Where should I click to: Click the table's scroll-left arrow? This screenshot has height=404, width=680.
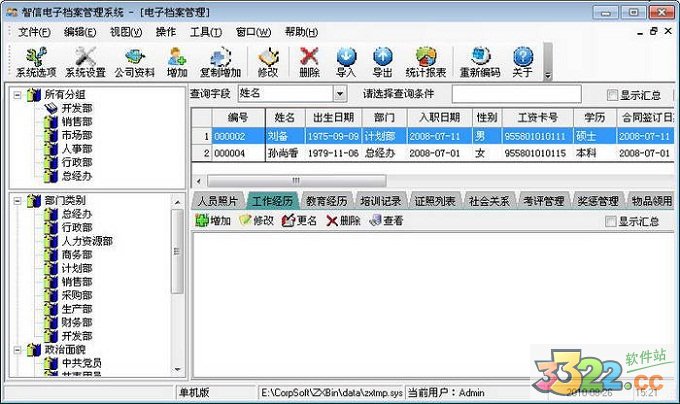point(199,180)
